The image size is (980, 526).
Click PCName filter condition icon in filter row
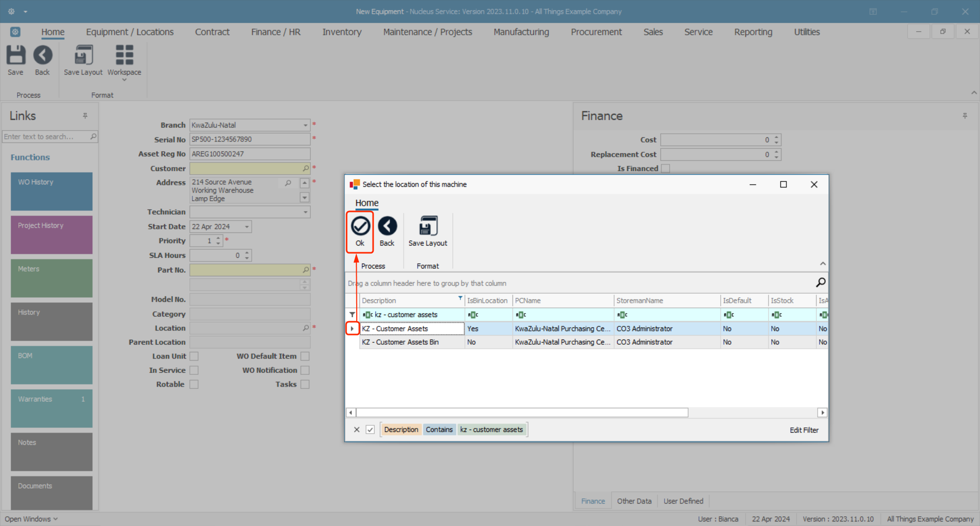pos(521,315)
